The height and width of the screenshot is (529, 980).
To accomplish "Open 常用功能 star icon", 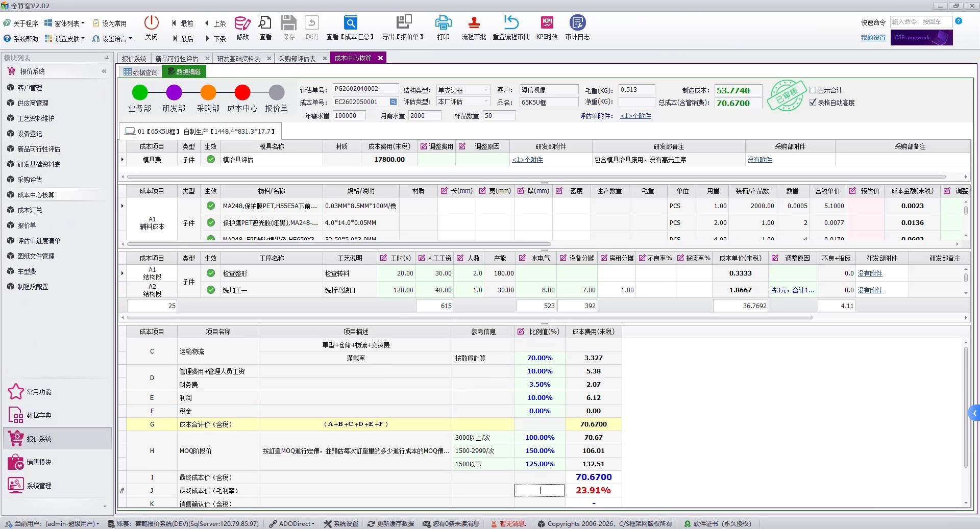I will [x=16, y=392].
